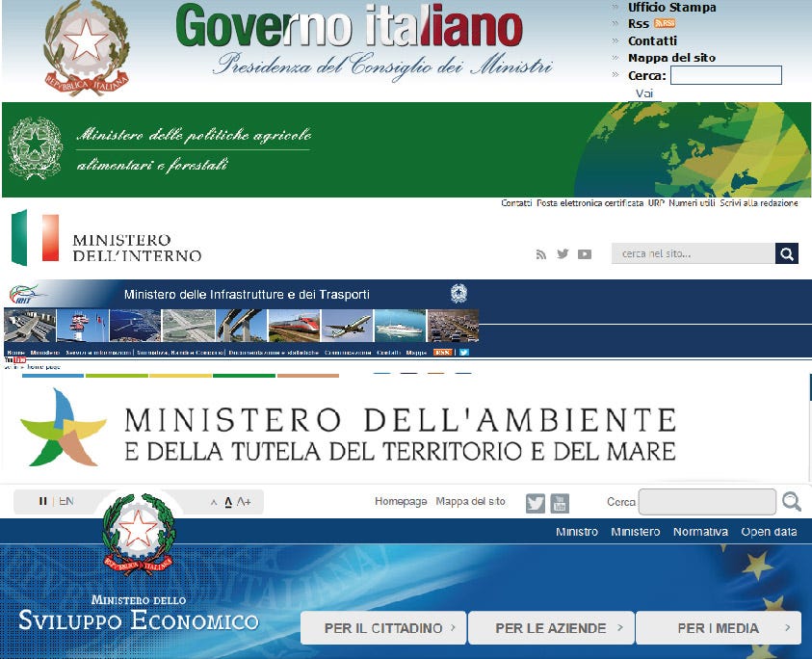
Task: Focus the 'cerca nel sito...' search field
Action: 693,253
